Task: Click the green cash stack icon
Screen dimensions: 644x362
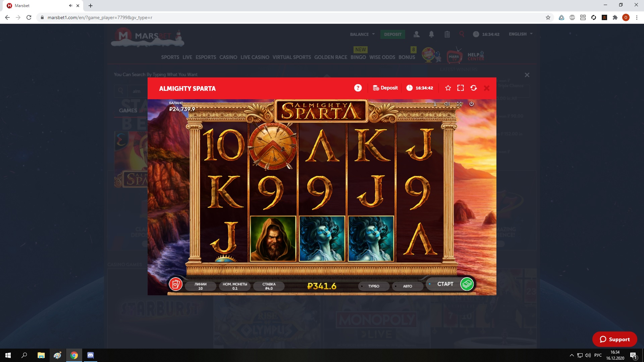Action: click(x=467, y=284)
